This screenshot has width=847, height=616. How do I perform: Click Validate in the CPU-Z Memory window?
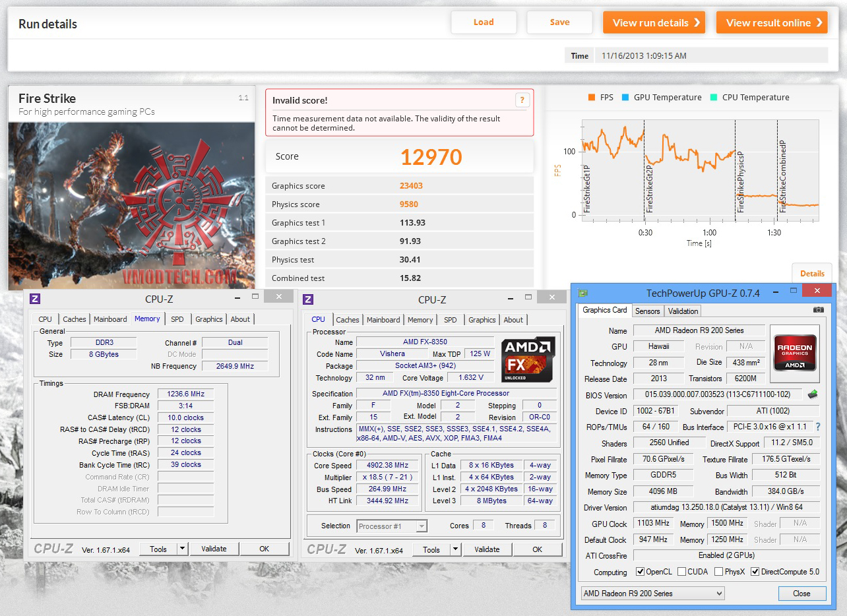214,549
